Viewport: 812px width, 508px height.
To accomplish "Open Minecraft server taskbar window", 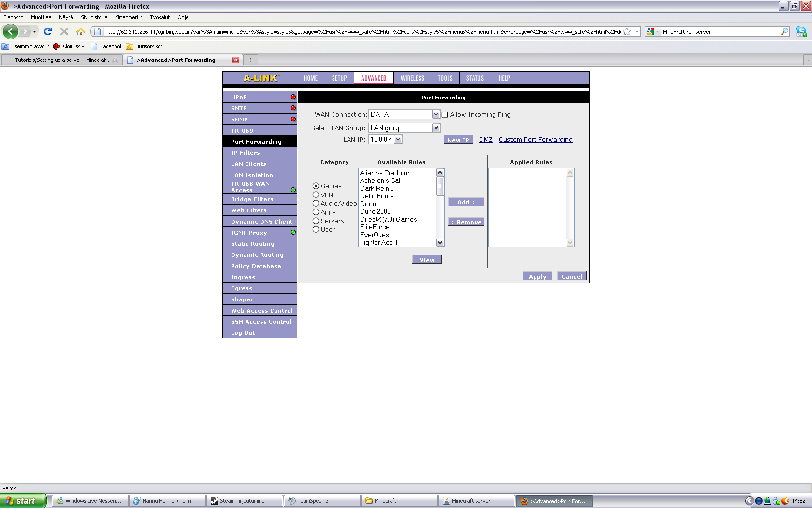I will click(477, 501).
